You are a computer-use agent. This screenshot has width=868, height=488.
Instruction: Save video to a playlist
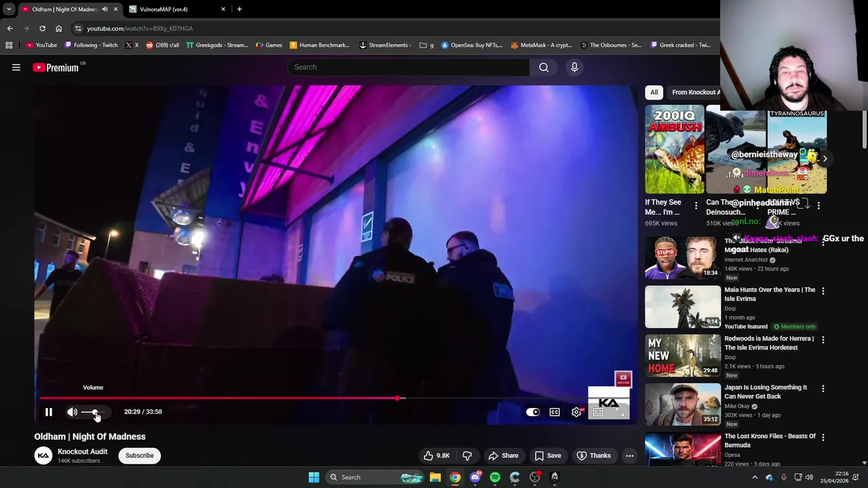(x=548, y=455)
